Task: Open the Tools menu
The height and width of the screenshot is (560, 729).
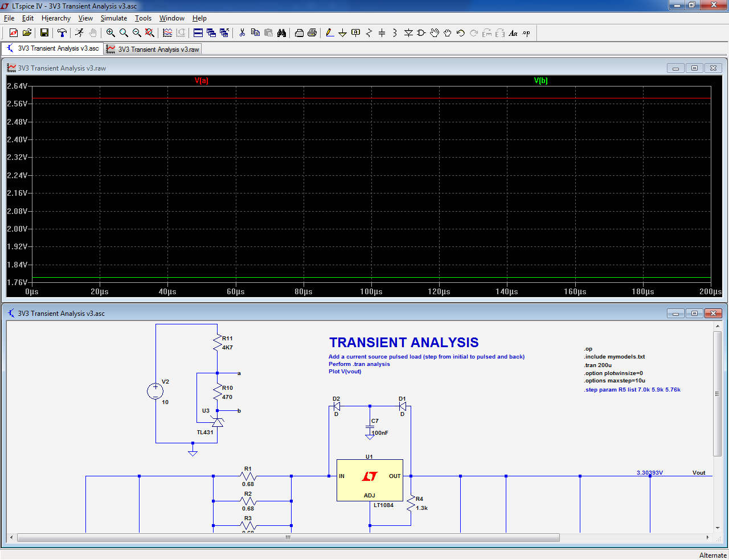Action: point(143,18)
